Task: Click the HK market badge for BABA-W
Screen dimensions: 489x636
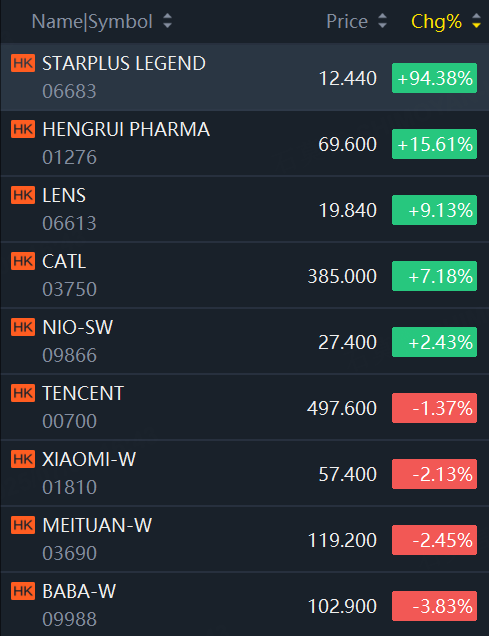Action: click(x=23, y=591)
